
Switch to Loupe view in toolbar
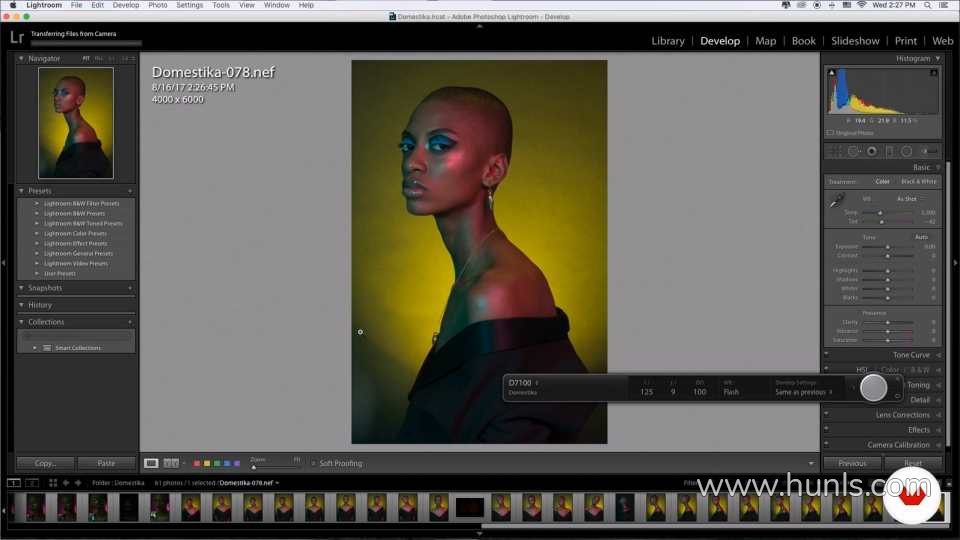[151, 463]
